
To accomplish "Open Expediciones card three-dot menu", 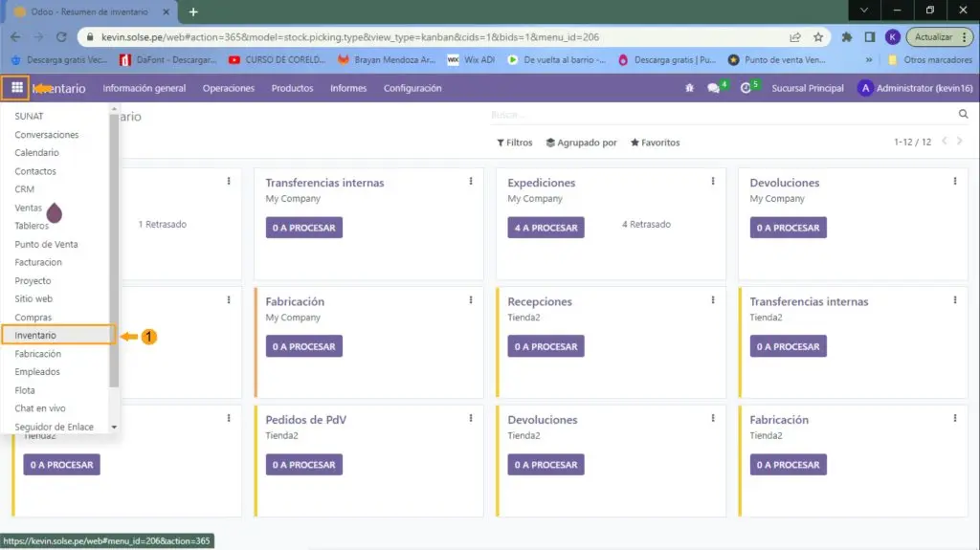I will 713,181.
